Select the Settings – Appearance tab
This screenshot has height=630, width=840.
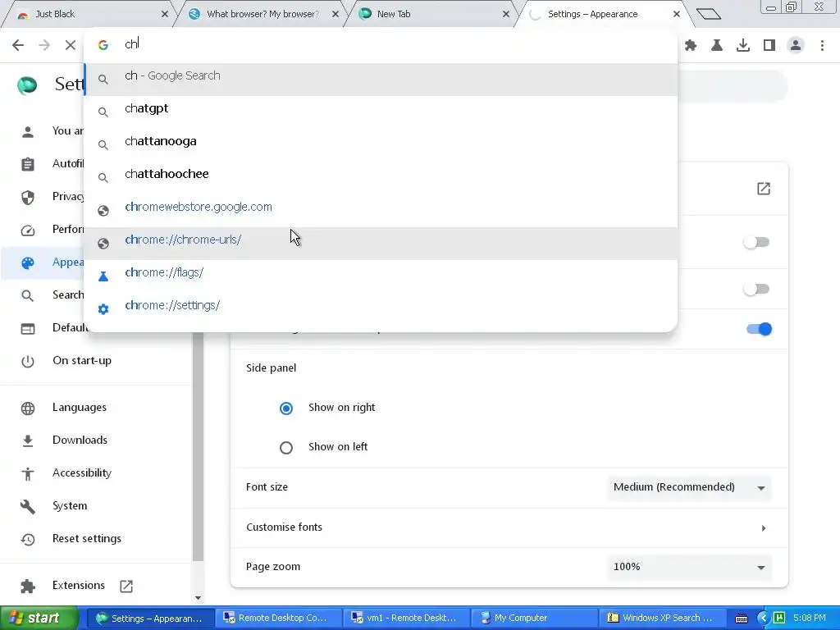coord(603,15)
